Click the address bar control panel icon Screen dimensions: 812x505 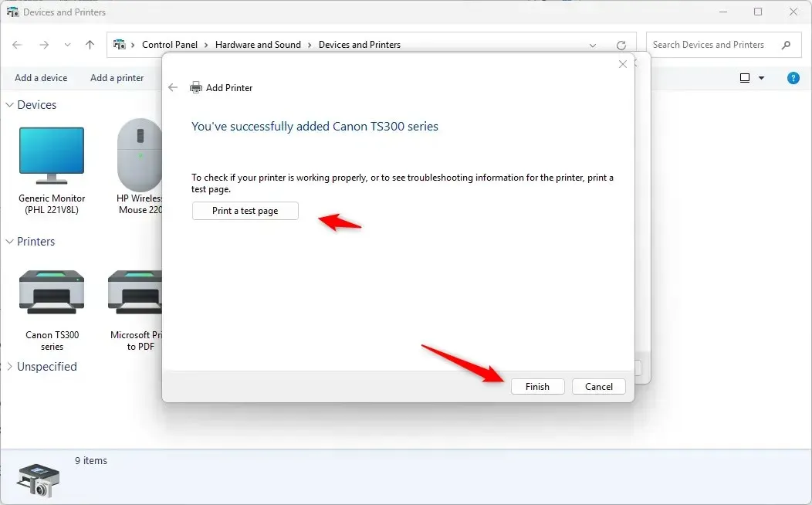tap(120, 45)
